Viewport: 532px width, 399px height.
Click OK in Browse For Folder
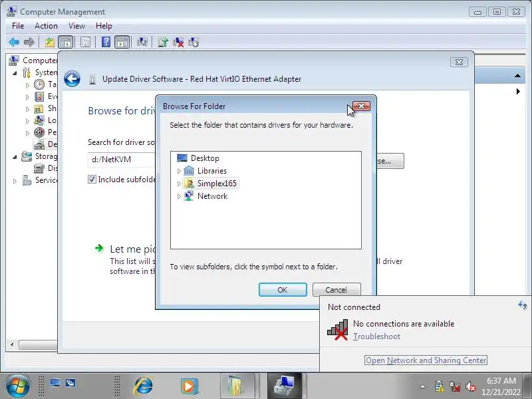[283, 290]
